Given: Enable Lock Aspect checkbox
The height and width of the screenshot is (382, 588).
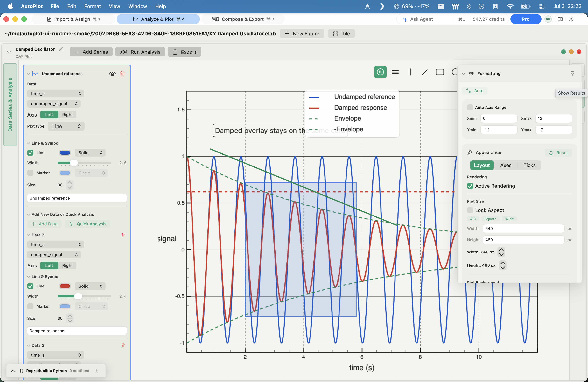Looking at the screenshot, I should (470, 210).
